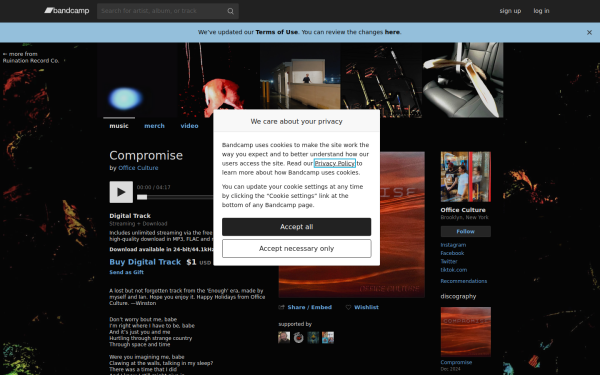This screenshot has height=375, width=600.
Task: Click the Office Culture sidebar name
Action: click(x=463, y=210)
